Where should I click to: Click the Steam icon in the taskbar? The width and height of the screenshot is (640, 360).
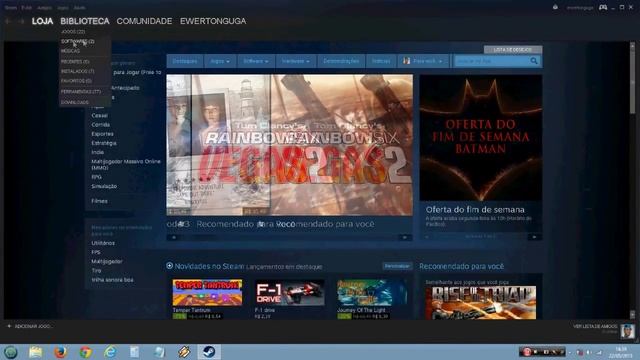pos(209,352)
